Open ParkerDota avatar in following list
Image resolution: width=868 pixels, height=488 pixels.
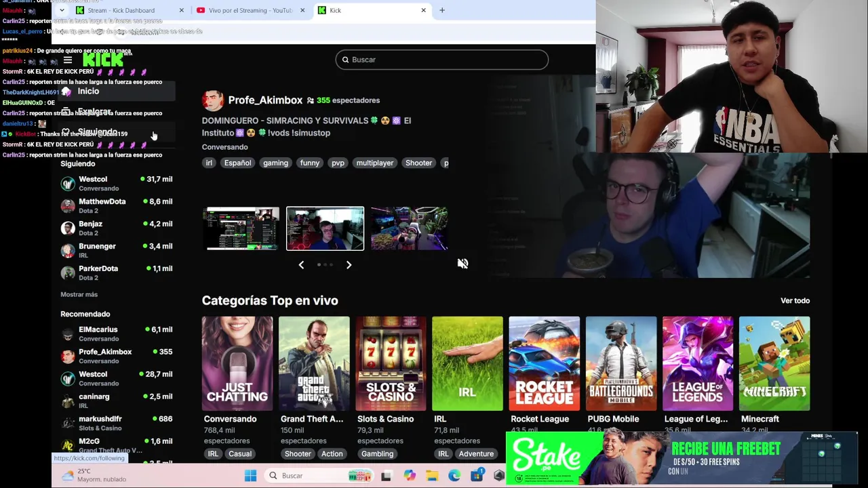point(68,272)
